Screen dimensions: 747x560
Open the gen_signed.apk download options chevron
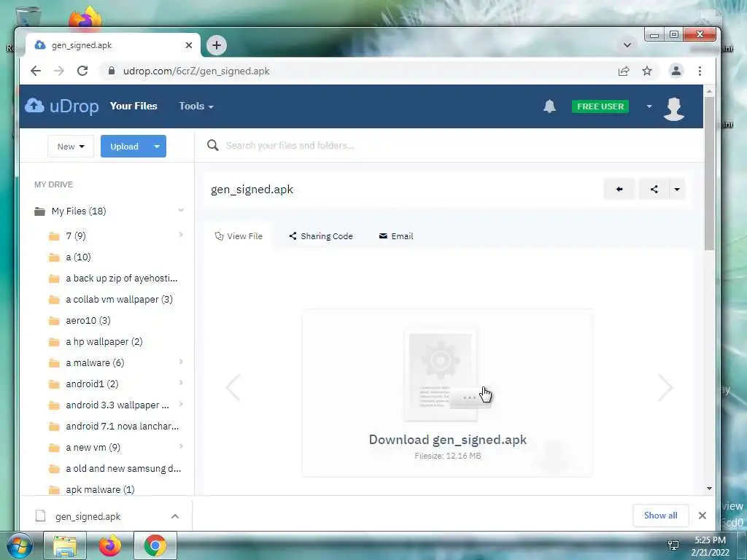point(175,516)
